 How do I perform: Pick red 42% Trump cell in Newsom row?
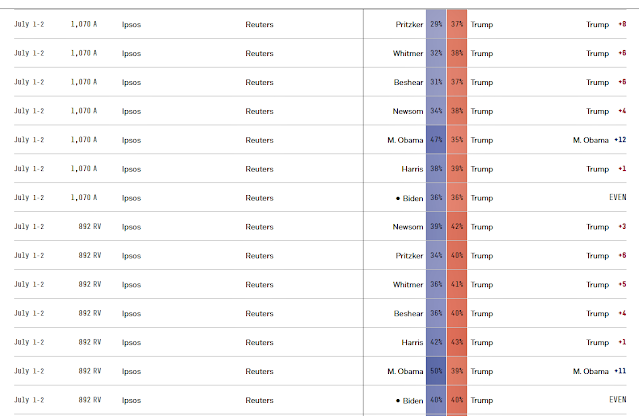pos(457,227)
